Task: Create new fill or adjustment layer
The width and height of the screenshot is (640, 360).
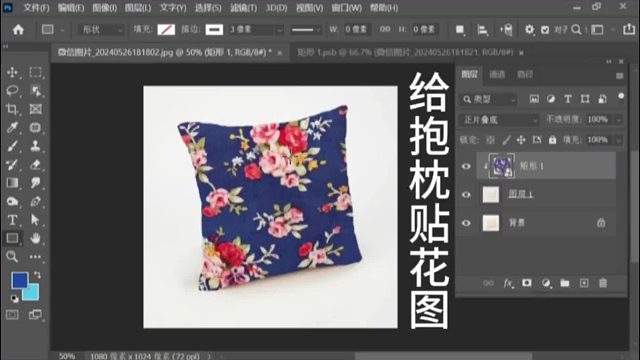Action: point(546,283)
